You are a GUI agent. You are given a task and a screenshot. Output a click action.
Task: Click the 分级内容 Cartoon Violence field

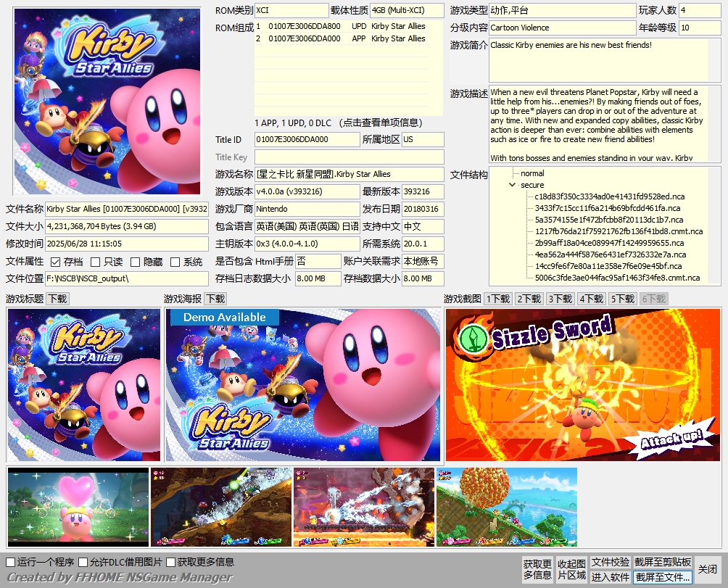(562, 28)
